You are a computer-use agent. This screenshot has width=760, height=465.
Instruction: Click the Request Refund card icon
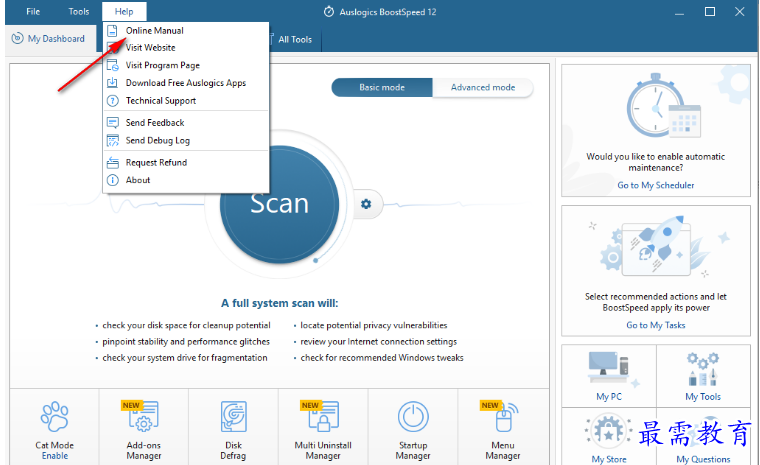112,162
